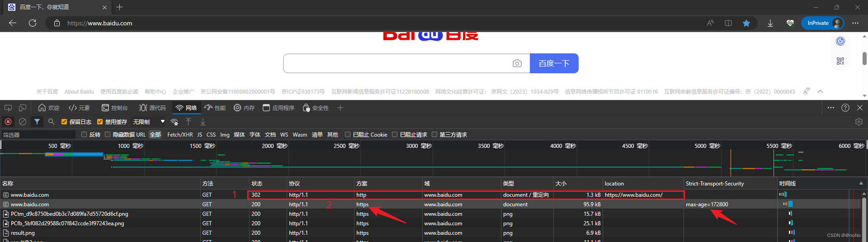Image resolution: width=868 pixels, height=242 pixels.
Task: Click the export HAR down-arrow icon
Action: [x=203, y=122]
